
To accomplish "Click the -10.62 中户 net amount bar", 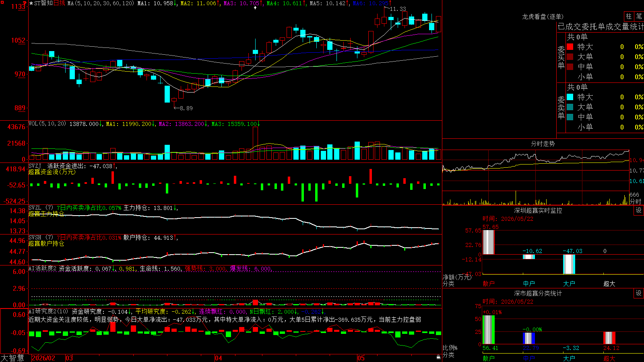I will (529, 257).
